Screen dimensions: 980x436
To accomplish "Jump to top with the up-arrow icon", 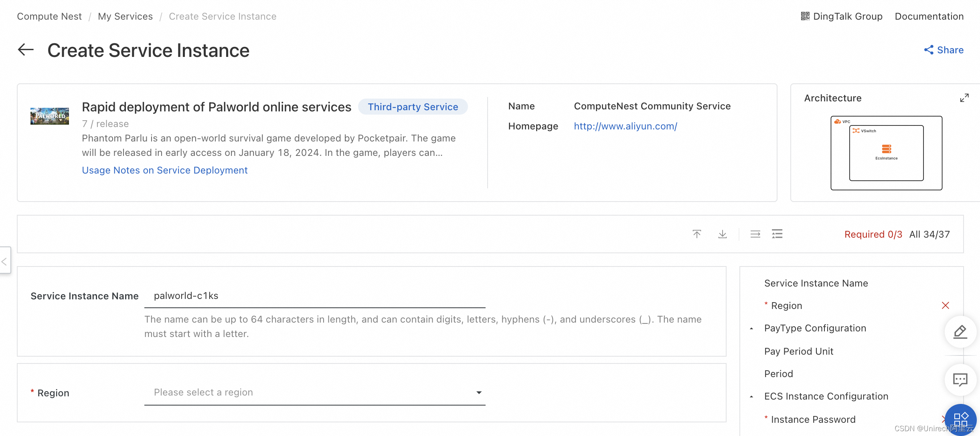I will [x=697, y=234].
